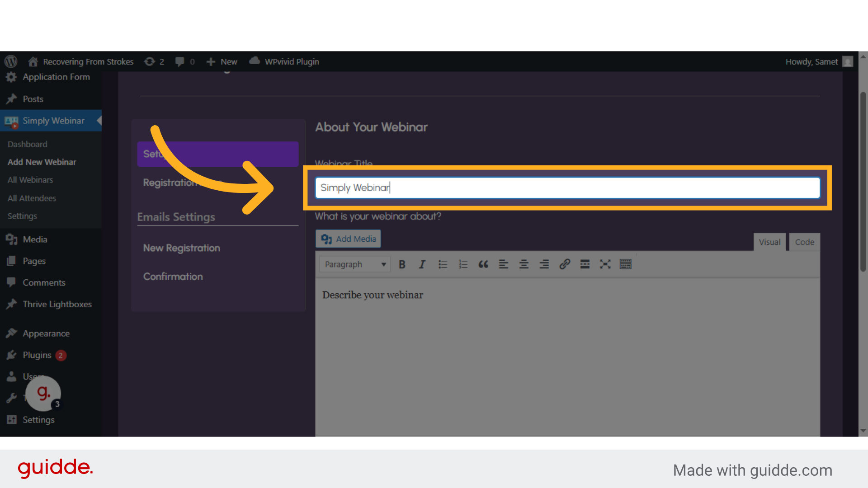Open the main Settings menu at bottom
This screenshot has width=868, height=488.
(x=38, y=420)
